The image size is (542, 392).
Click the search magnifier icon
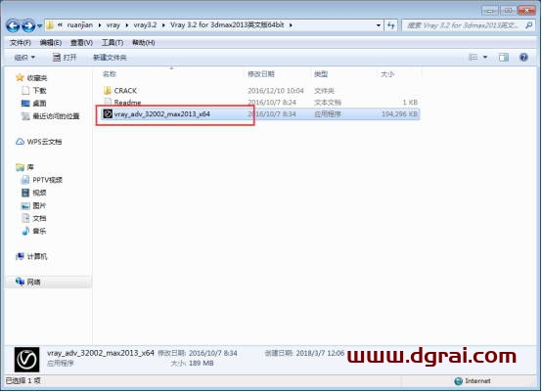(x=529, y=25)
